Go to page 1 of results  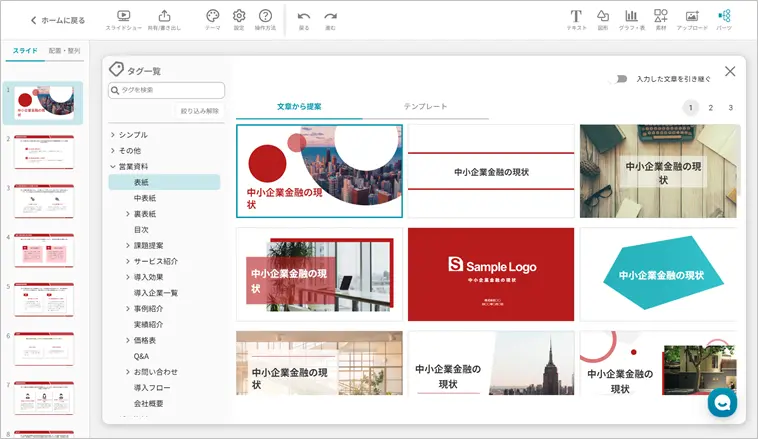pos(690,108)
